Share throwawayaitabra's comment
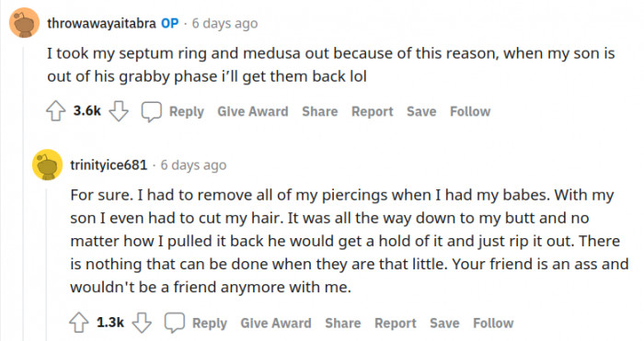The image size is (644, 341). 320,111
